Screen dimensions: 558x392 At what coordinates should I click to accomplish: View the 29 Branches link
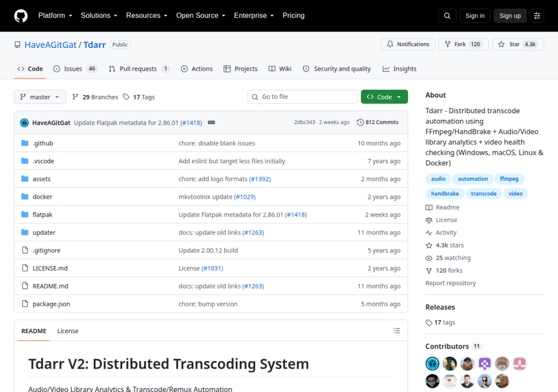pos(95,97)
